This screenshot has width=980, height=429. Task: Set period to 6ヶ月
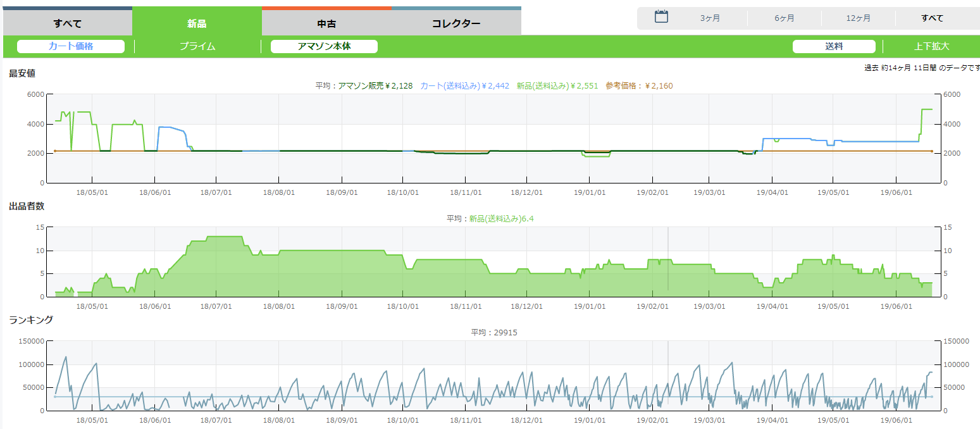(785, 18)
